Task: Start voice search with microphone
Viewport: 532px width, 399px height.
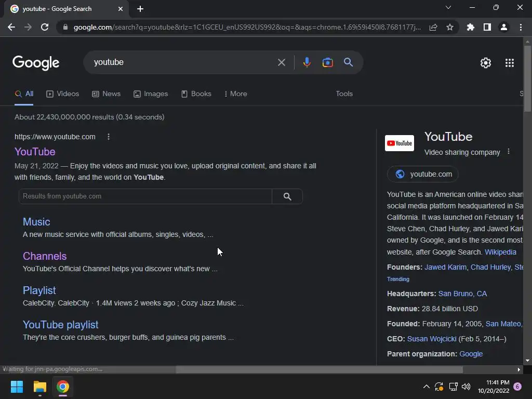Action: (x=307, y=62)
